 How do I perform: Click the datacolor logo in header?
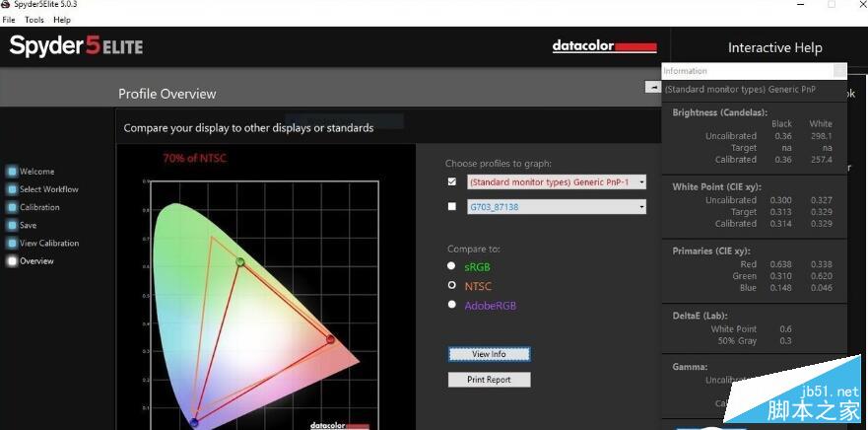pyautogui.click(x=605, y=46)
